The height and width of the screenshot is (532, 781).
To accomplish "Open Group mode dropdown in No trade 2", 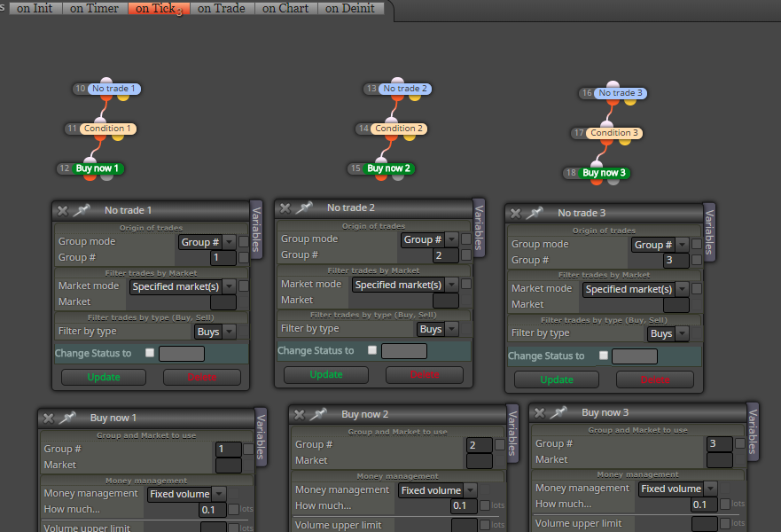I will tap(430, 239).
